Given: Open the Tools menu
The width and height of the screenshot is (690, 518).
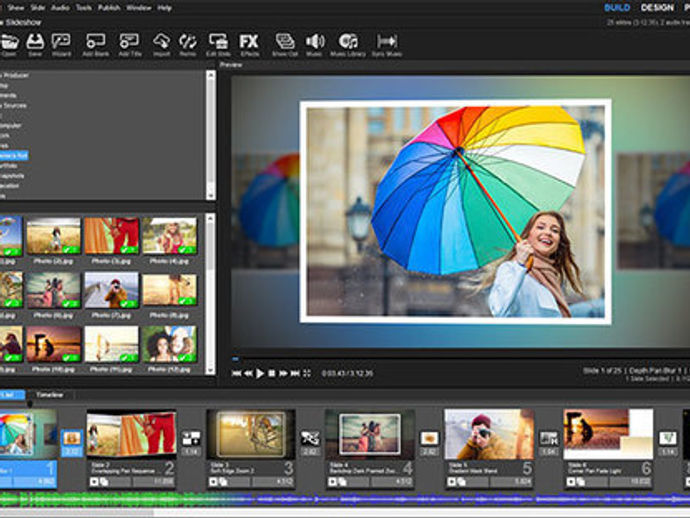Looking at the screenshot, I should pos(84,7).
